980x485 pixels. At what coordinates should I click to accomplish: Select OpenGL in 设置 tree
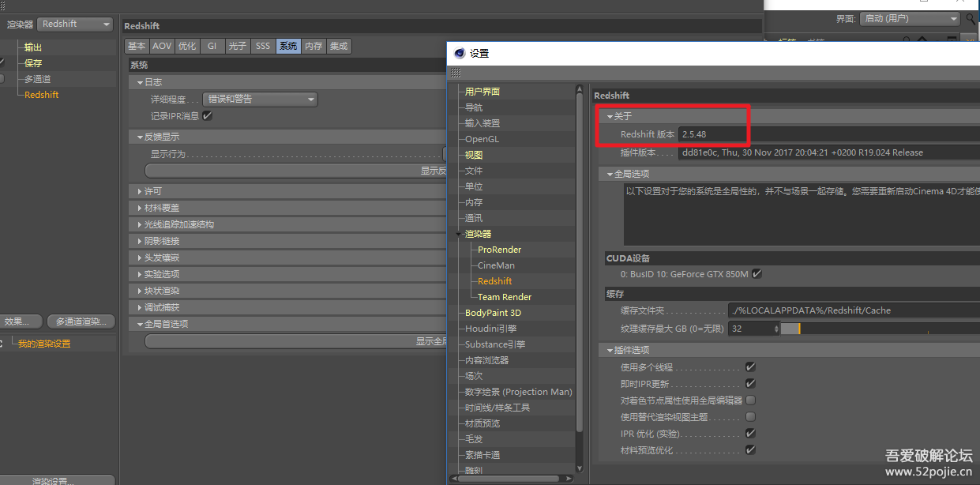[x=482, y=139]
